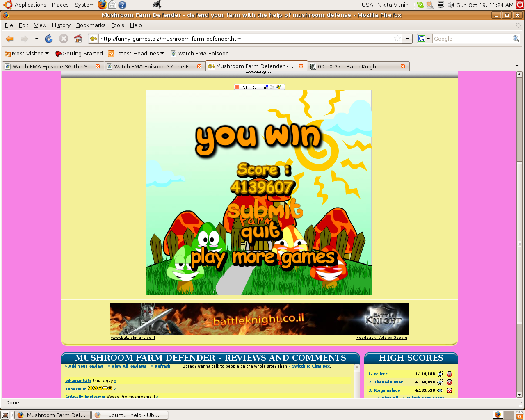This screenshot has width=525, height=420.
Task: Click the red X beside Megamaluco's score
Action: (x=450, y=390)
